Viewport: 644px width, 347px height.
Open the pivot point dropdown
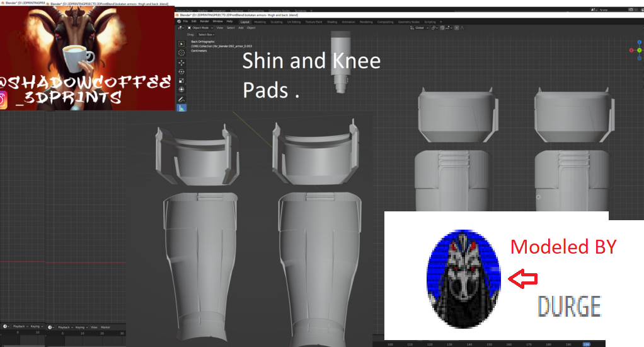(x=435, y=28)
